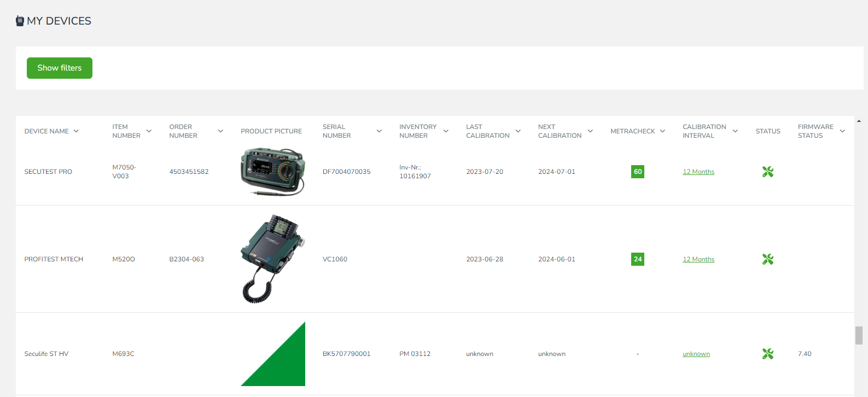The width and height of the screenshot is (868, 397).
Task: Click the Status column header
Action: 768,131
